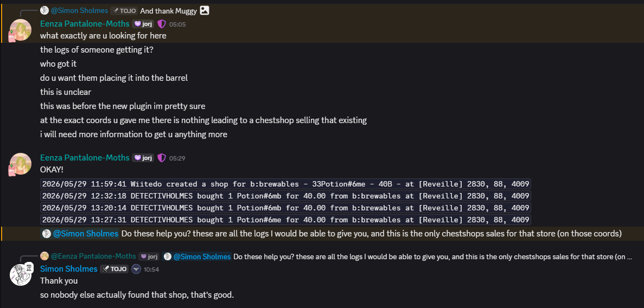The width and height of the screenshot is (644, 308).
Task: Click the jorj server tag on the 05:05 message
Action: coord(143,24)
